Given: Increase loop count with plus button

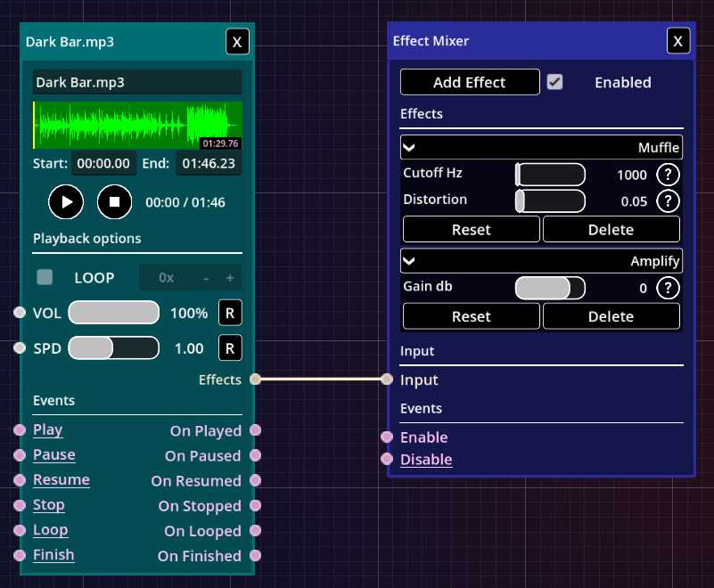Looking at the screenshot, I should [230, 277].
